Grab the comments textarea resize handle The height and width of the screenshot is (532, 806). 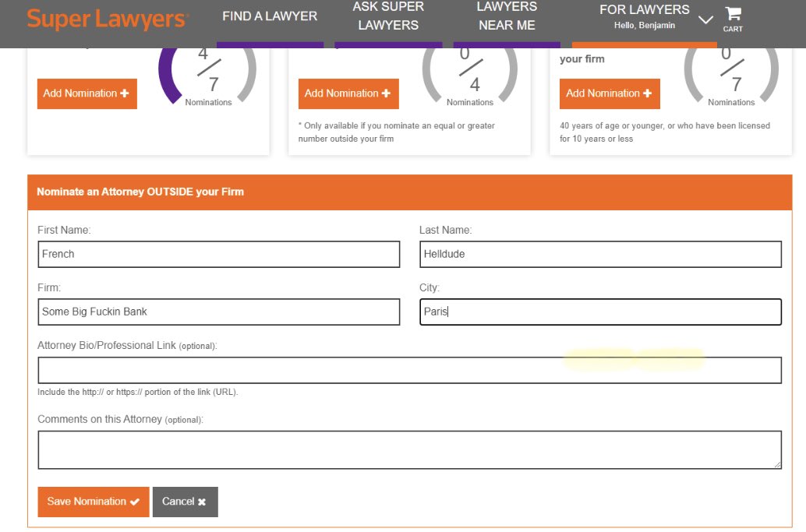[x=777, y=464]
